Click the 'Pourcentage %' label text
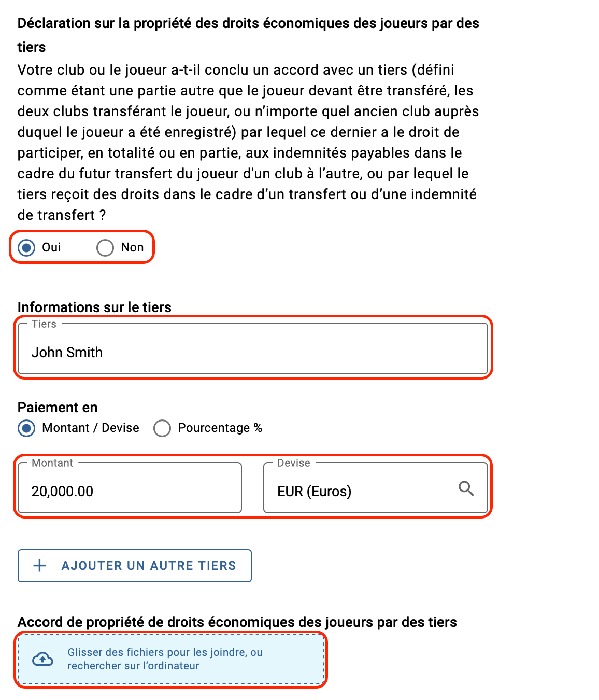Viewport: 599px width, 700px height. click(x=220, y=428)
